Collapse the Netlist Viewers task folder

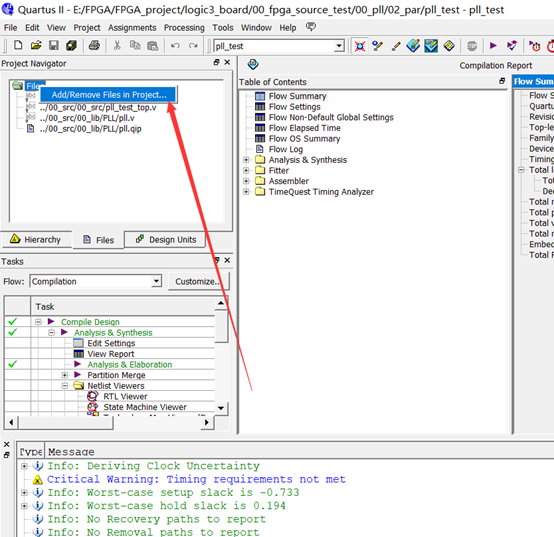(65, 385)
